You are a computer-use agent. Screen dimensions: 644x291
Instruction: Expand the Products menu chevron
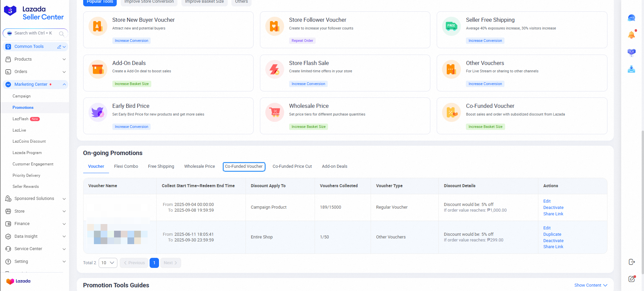(x=64, y=59)
